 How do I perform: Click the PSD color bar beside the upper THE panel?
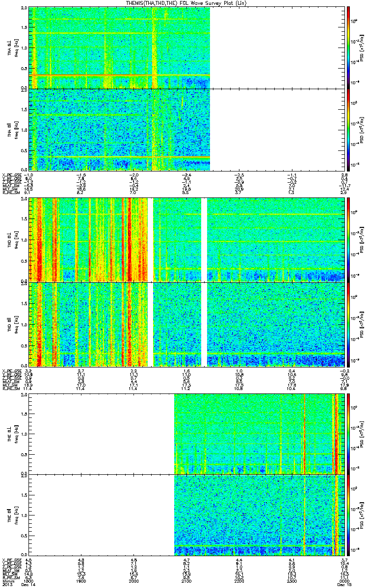click(348, 434)
